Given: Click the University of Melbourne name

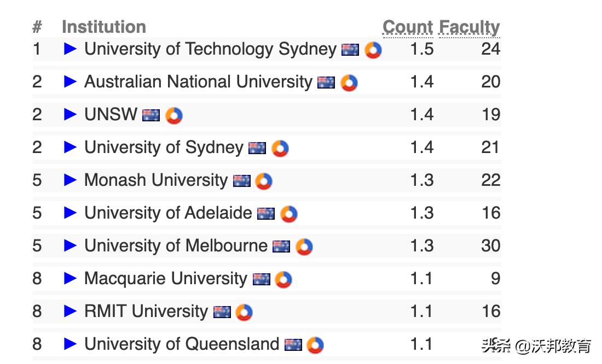Looking at the screenshot, I should [176, 246].
